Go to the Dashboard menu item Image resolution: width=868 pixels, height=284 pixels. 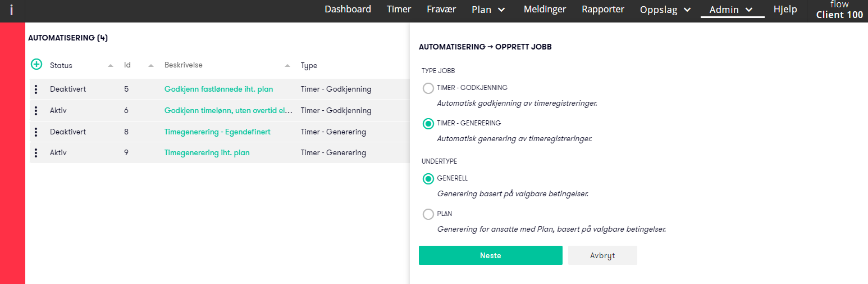point(348,9)
